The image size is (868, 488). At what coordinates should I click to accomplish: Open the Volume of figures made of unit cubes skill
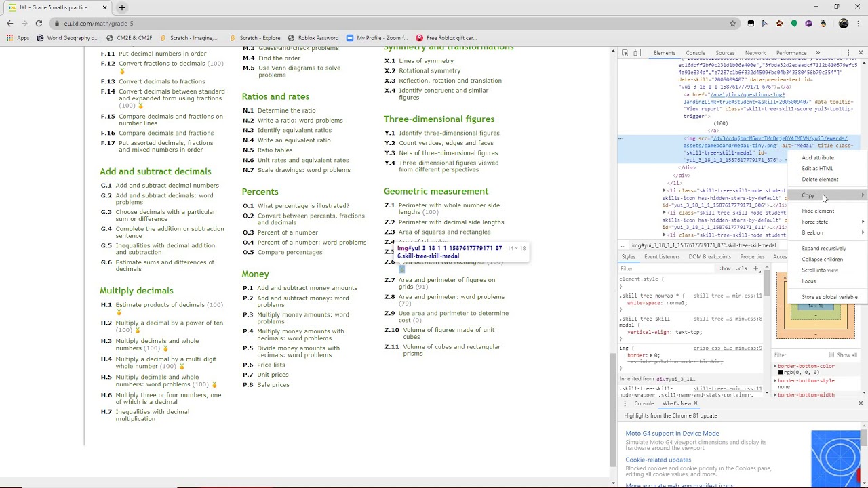click(x=448, y=333)
